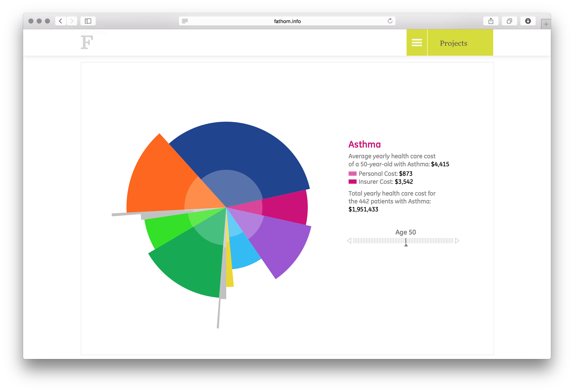Image resolution: width=574 pixels, height=392 pixels.
Task: Increase age with right slider arrow
Action: (457, 241)
